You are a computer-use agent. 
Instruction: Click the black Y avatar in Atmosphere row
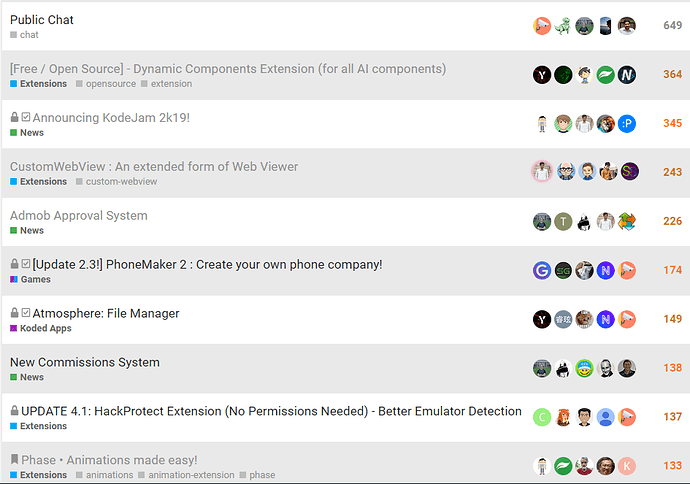(x=542, y=319)
